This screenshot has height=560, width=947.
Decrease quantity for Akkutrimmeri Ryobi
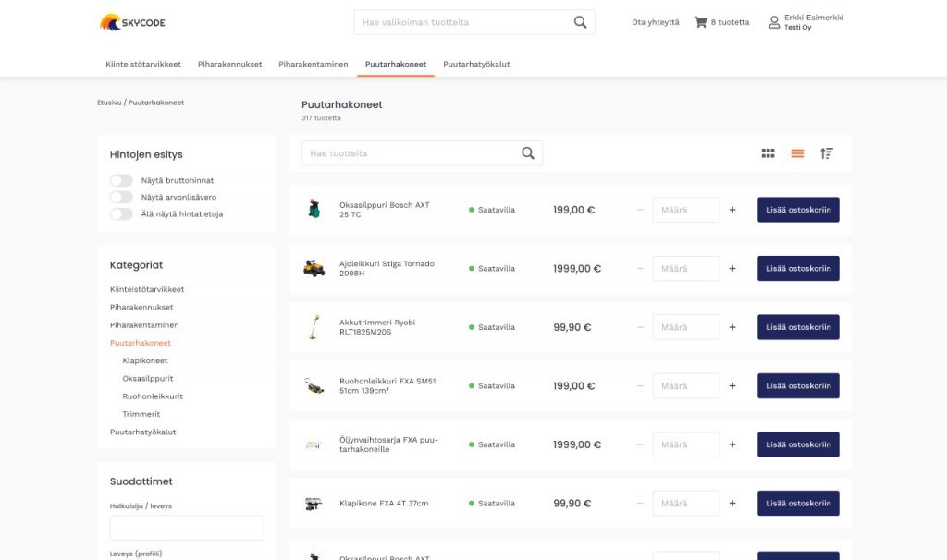640,327
